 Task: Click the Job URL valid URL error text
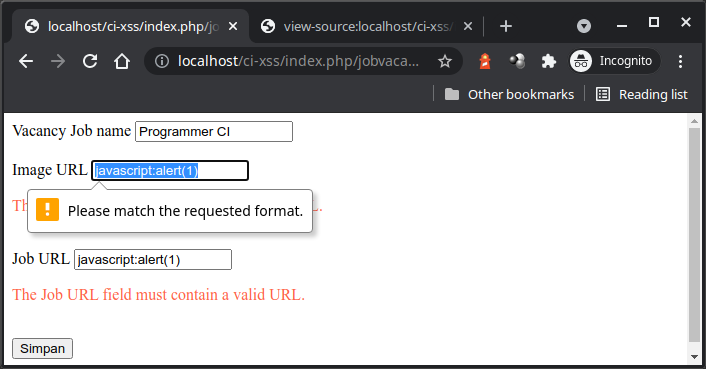[158, 295]
